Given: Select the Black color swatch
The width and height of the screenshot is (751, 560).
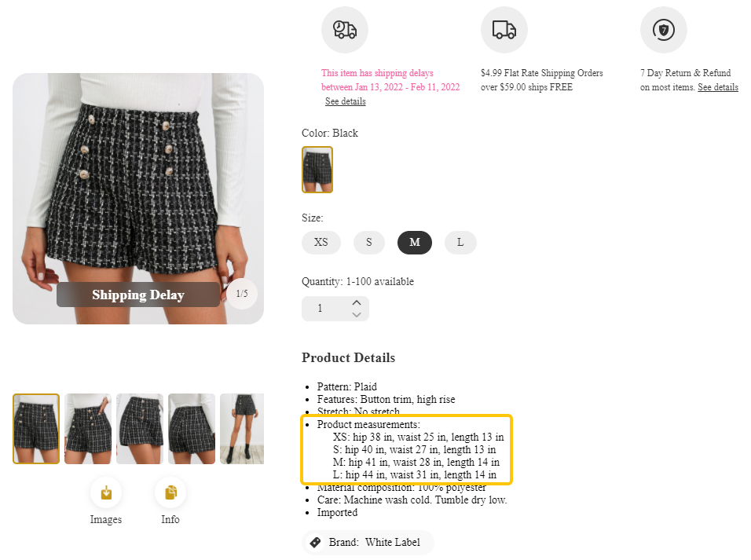Looking at the screenshot, I should tap(317, 170).
